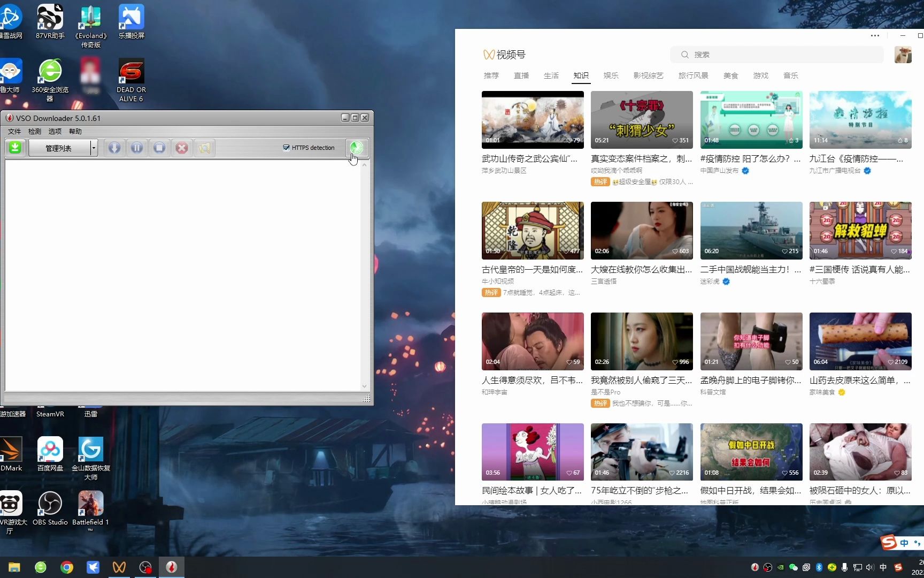Open the 360安全浏览器 desktop icon
924x578 pixels.
(50, 80)
